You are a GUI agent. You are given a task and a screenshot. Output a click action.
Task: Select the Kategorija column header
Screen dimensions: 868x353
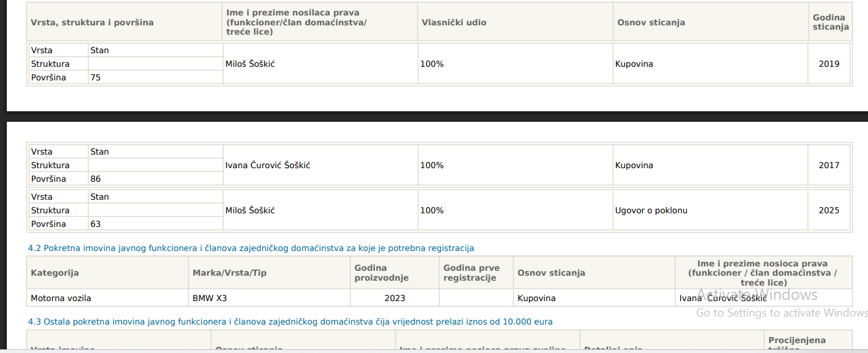point(55,273)
